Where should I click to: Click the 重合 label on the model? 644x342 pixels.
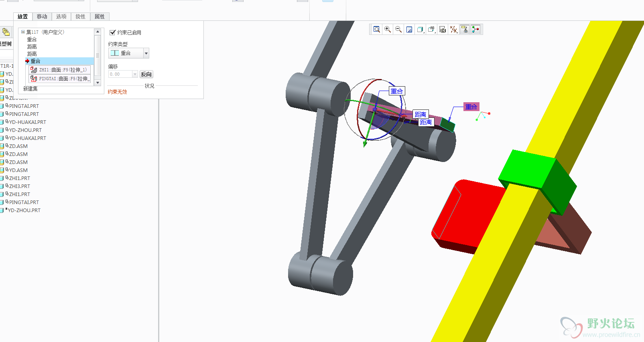(x=397, y=91)
